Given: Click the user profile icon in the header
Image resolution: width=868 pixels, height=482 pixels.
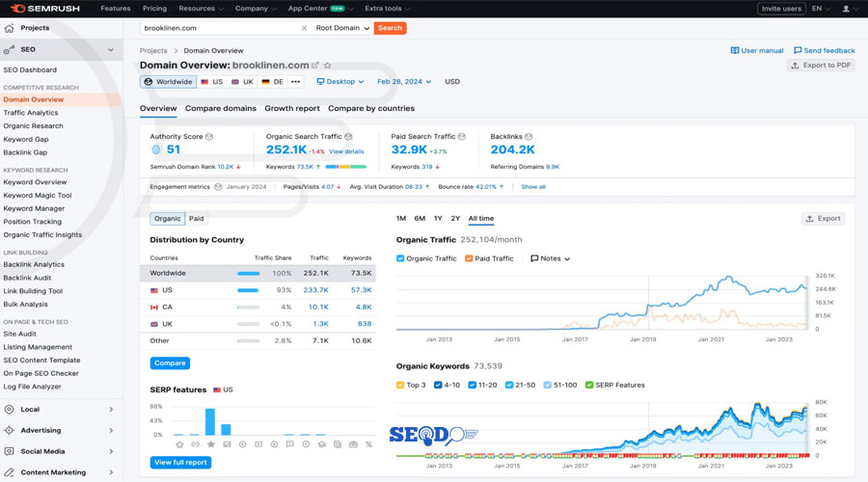Looking at the screenshot, I should [x=848, y=9].
